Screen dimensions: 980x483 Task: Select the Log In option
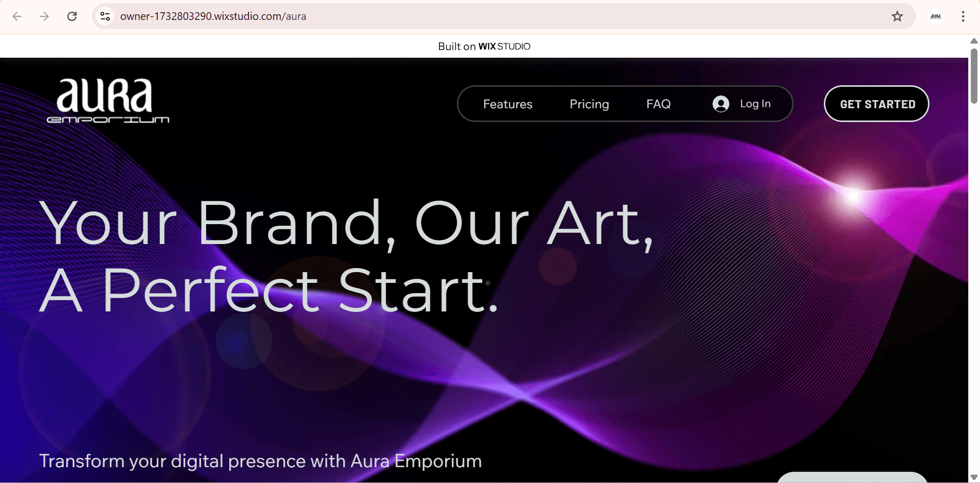pos(755,104)
